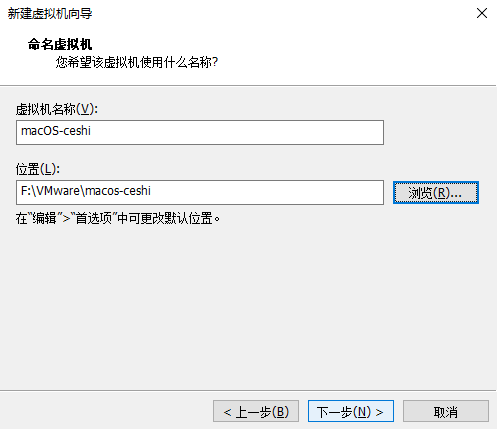Place cursor on macOS-ceshi name text
This screenshot has height=429, width=497.
pos(56,131)
